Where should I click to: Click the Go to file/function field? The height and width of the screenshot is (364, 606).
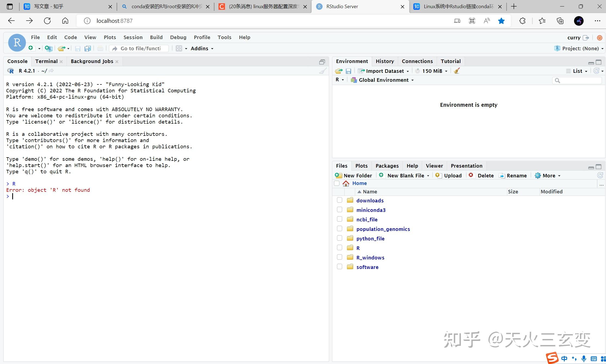139,48
